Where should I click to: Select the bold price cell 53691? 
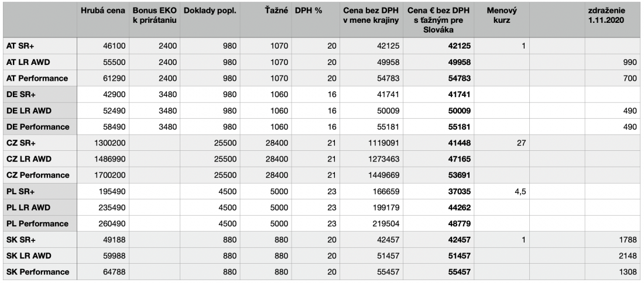[x=445, y=175]
